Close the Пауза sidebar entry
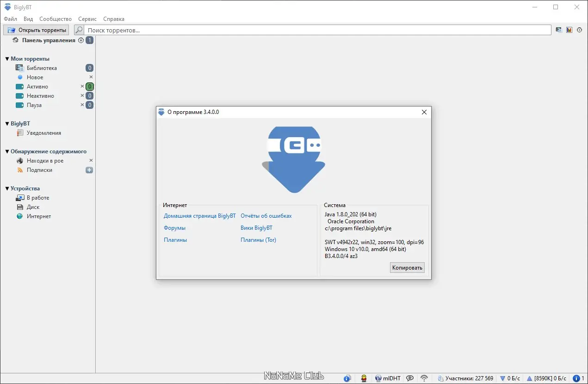The height and width of the screenshot is (384, 588). (x=82, y=105)
